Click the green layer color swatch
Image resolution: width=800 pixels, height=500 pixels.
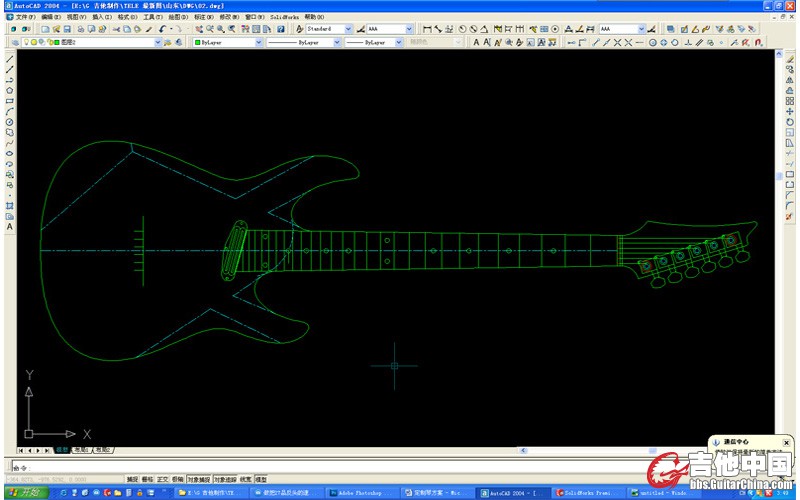coord(57,42)
